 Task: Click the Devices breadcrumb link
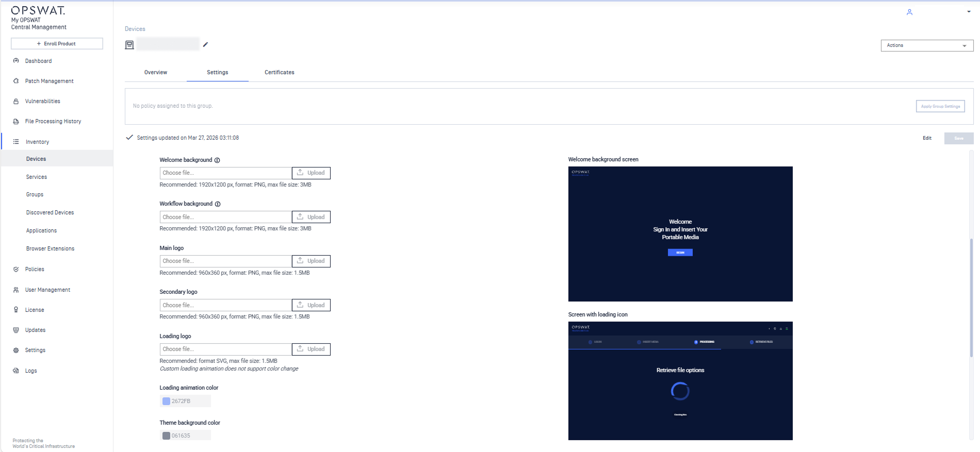coord(135,29)
